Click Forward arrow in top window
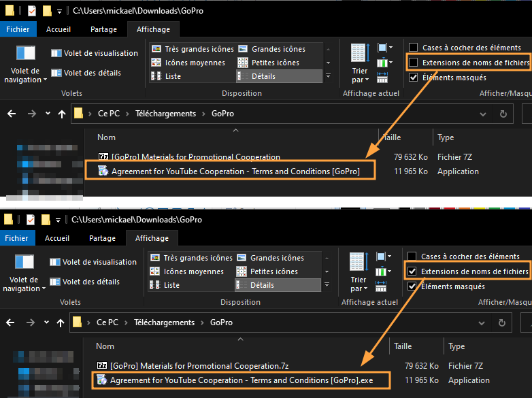The width and height of the screenshot is (532, 398). pos(32,114)
